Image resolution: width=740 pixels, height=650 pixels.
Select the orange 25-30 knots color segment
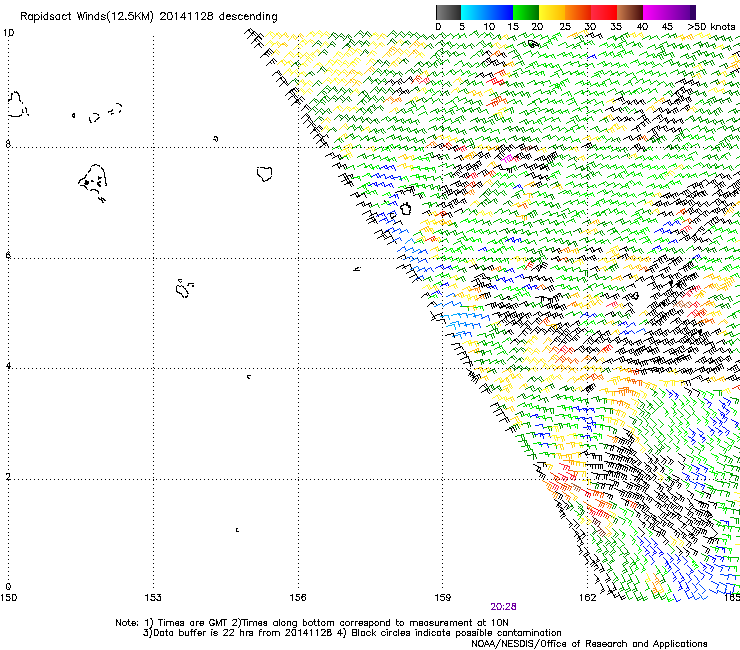tap(578, 12)
